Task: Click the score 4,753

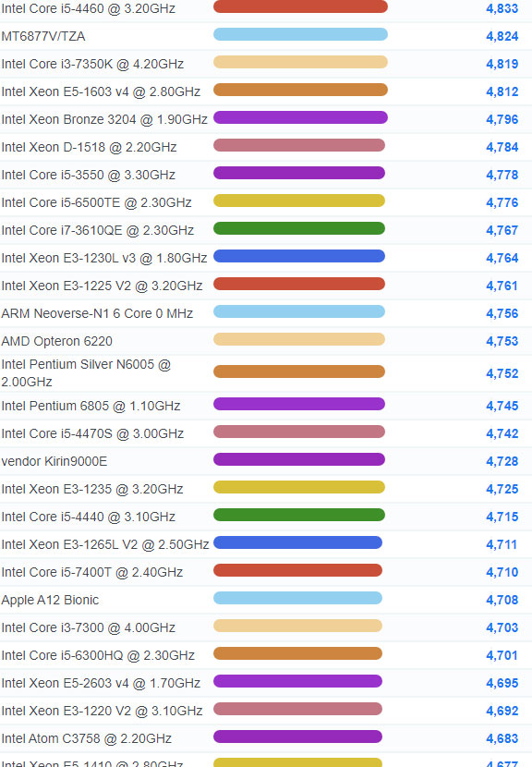Action: [x=502, y=341]
